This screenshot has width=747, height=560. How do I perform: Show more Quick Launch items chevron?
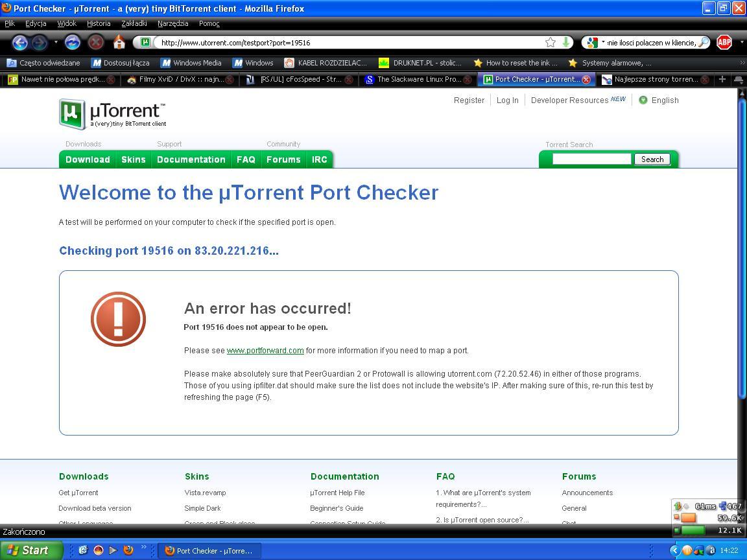point(144,546)
